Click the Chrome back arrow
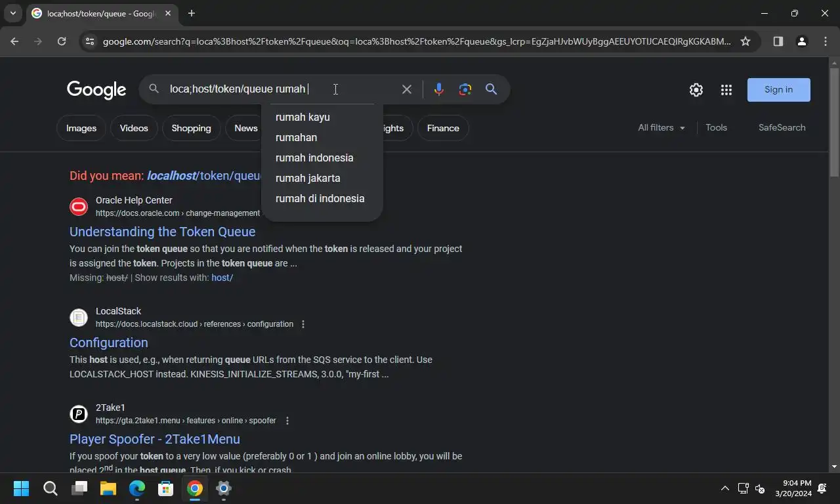This screenshot has height=504, width=840. [x=14, y=41]
